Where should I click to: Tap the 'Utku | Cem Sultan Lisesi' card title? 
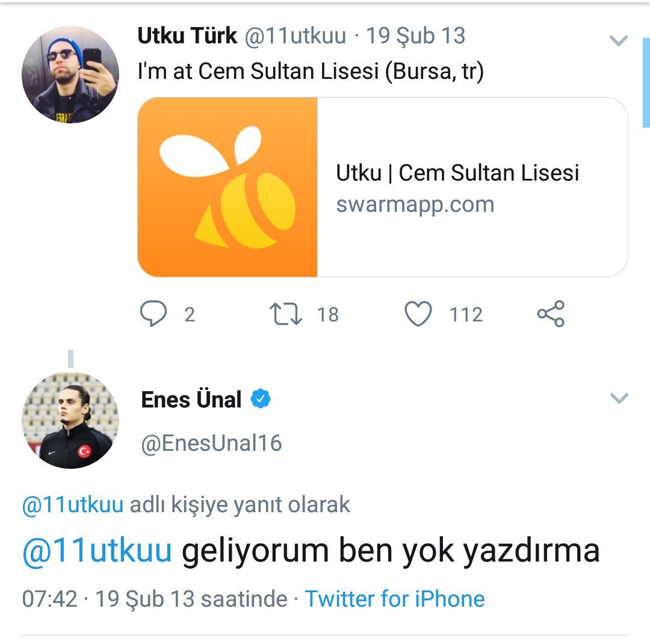[x=457, y=173]
